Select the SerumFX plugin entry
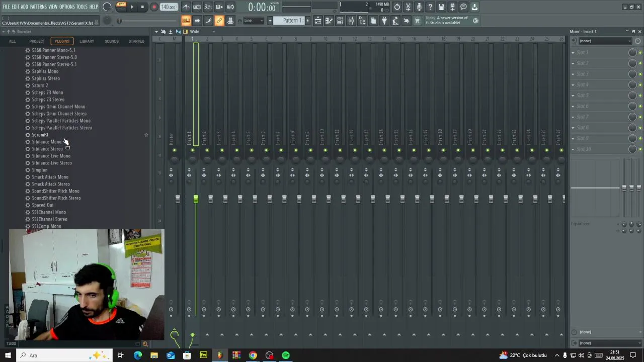Viewport: 644px width, 362px height. [40, 135]
